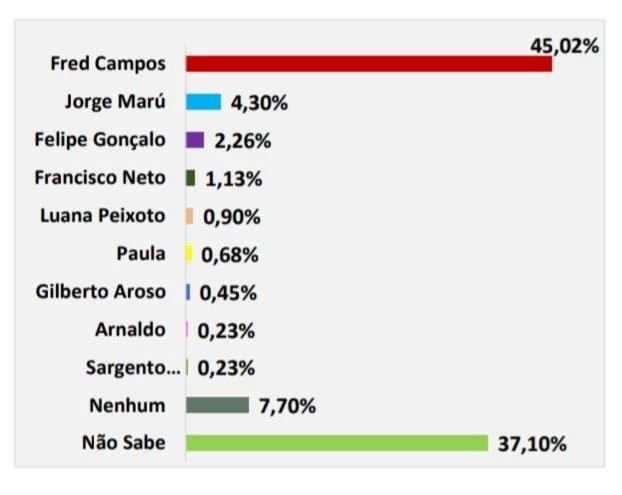Select the dark green Francisco Neto bar
622x495 pixels.
pos(190,178)
